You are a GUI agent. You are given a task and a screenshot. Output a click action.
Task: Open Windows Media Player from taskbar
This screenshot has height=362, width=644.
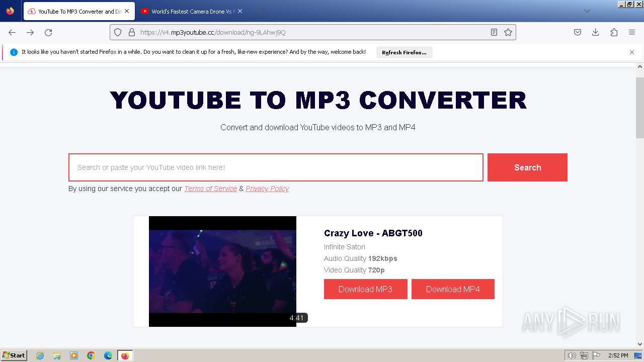point(74,355)
